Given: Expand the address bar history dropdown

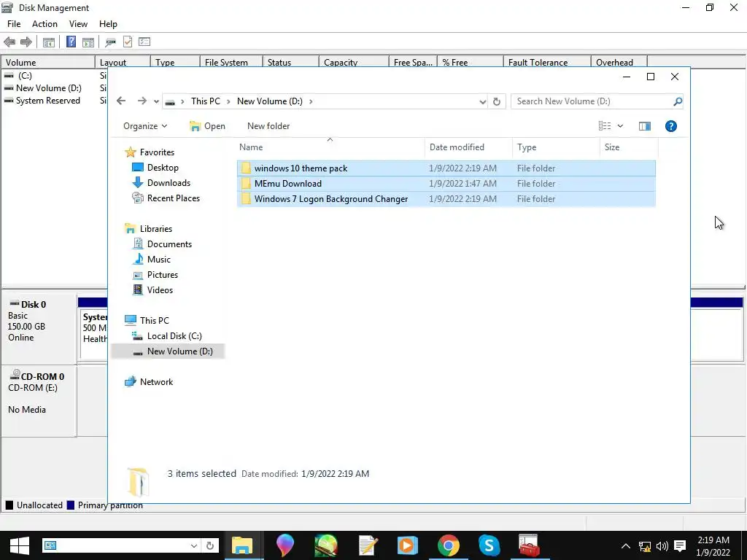Looking at the screenshot, I should pos(483,101).
